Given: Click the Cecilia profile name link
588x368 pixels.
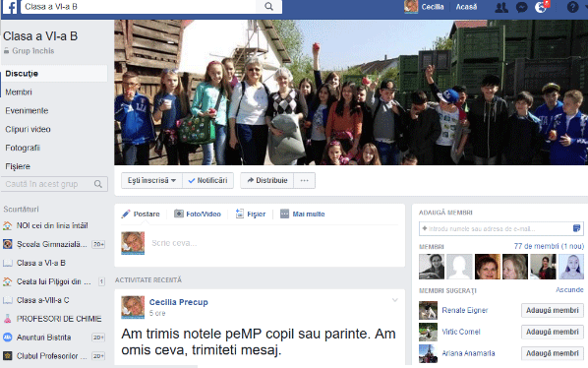Looking at the screenshot, I should (x=433, y=7).
